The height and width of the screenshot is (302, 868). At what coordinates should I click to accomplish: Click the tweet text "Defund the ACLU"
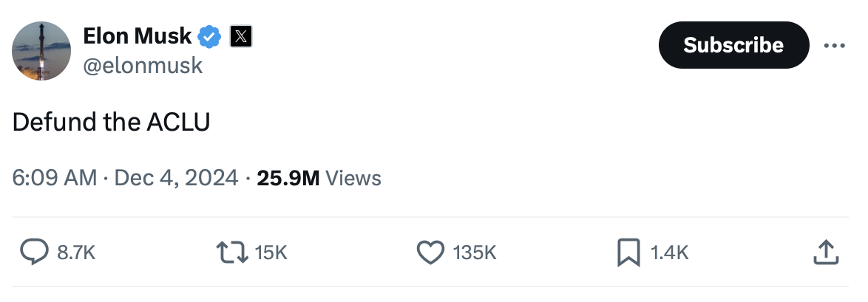pos(111,122)
